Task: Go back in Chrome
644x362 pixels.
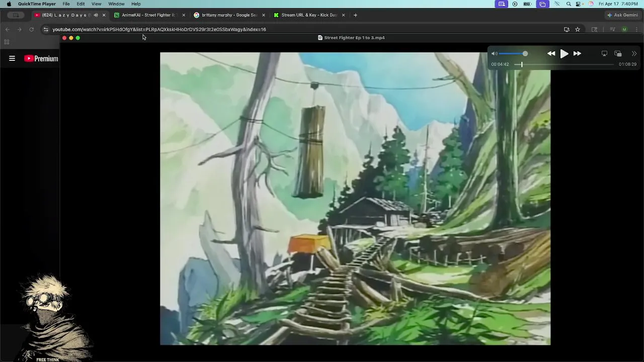Action: coord(7,29)
